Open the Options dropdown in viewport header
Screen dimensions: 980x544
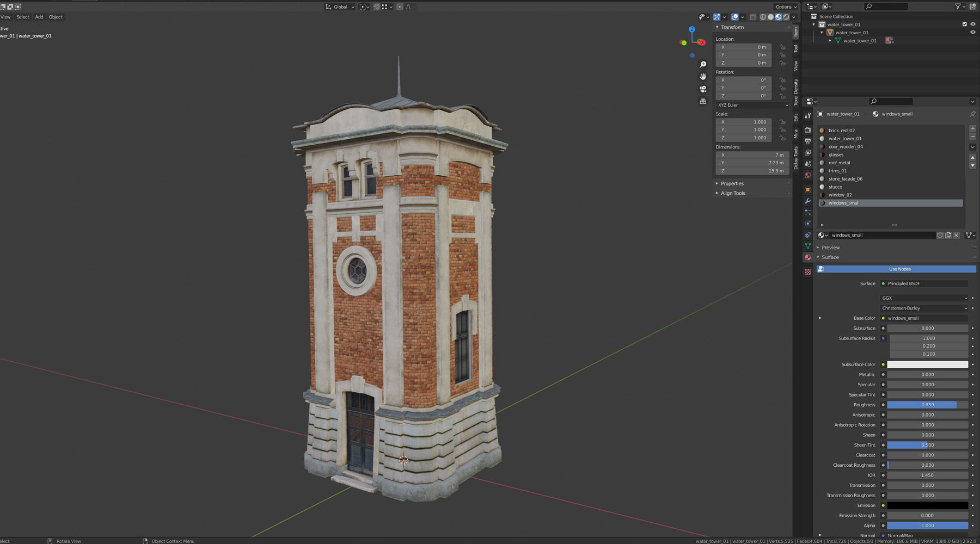point(786,7)
